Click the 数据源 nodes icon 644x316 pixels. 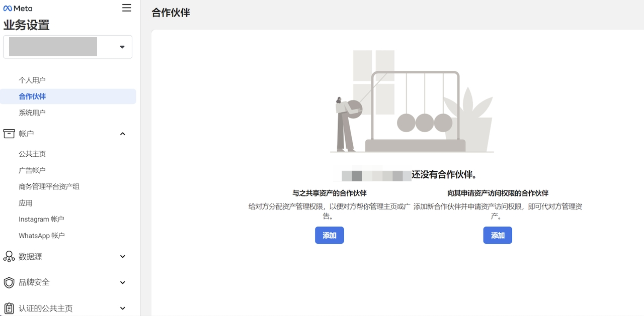click(9, 257)
